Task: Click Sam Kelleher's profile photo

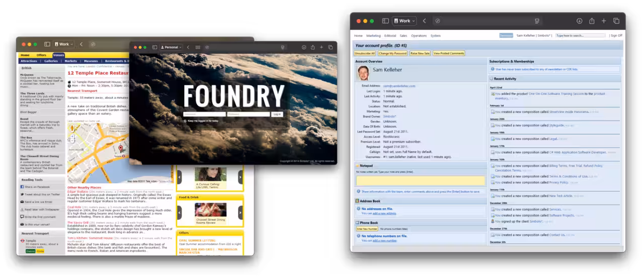Action: (x=363, y=73)
